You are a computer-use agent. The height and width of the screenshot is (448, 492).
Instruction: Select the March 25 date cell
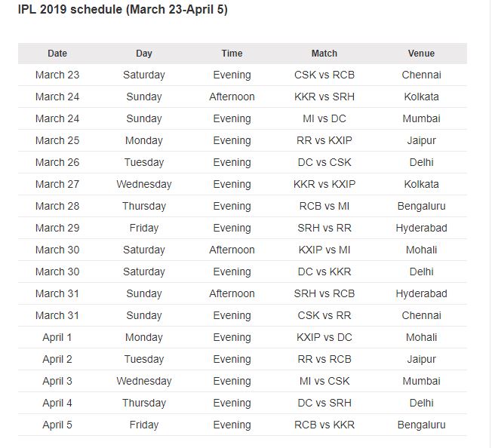[57, 140]
